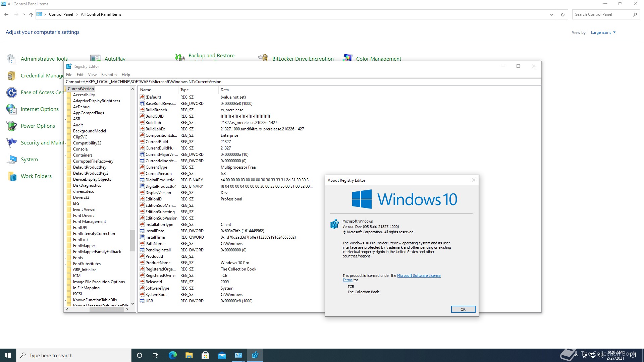Go up one level in Control Panel
Viewport: 644px width, 362px height.
(31, 14)
